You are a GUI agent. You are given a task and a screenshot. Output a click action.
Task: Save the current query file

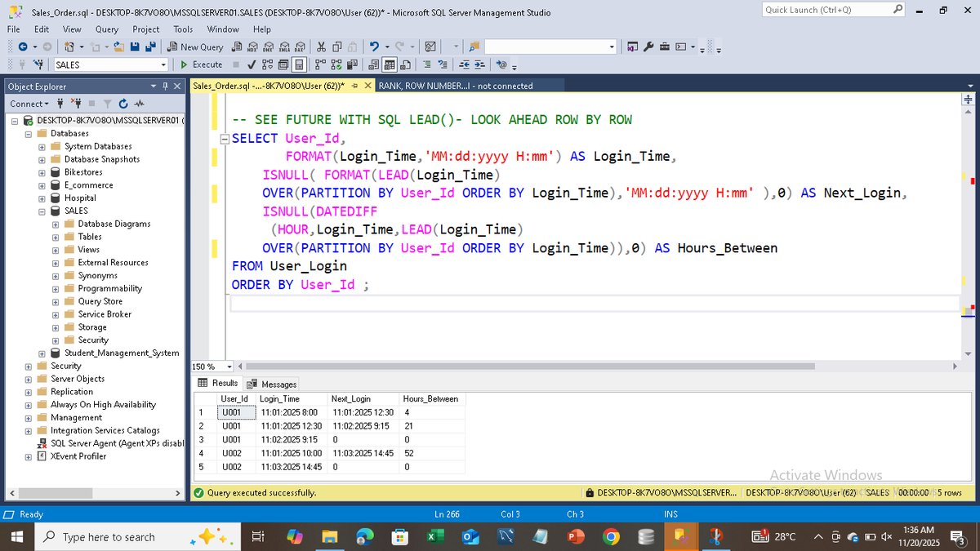(136, 47)
